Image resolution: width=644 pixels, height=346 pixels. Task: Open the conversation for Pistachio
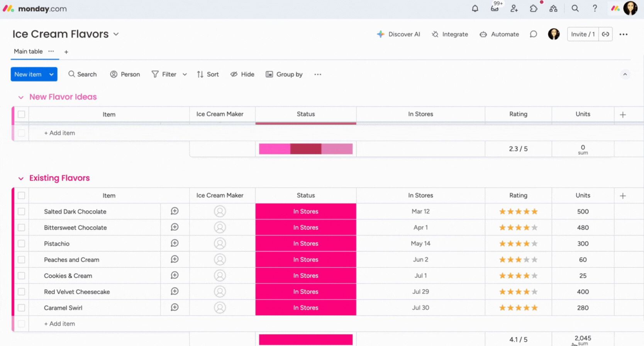pos(175,243)
